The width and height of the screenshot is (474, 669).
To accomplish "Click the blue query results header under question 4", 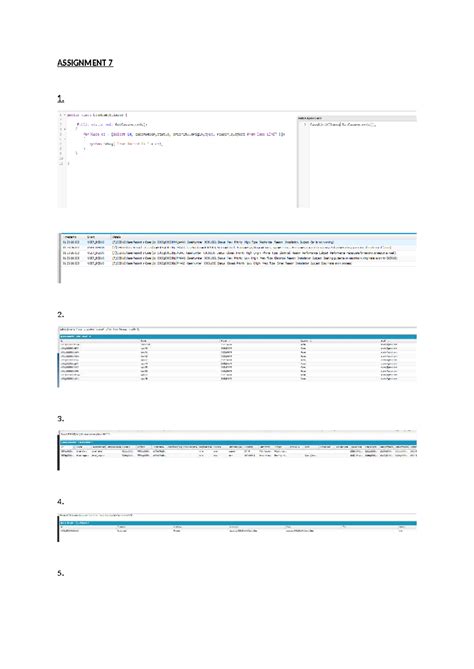I will (x=238, y=523).
